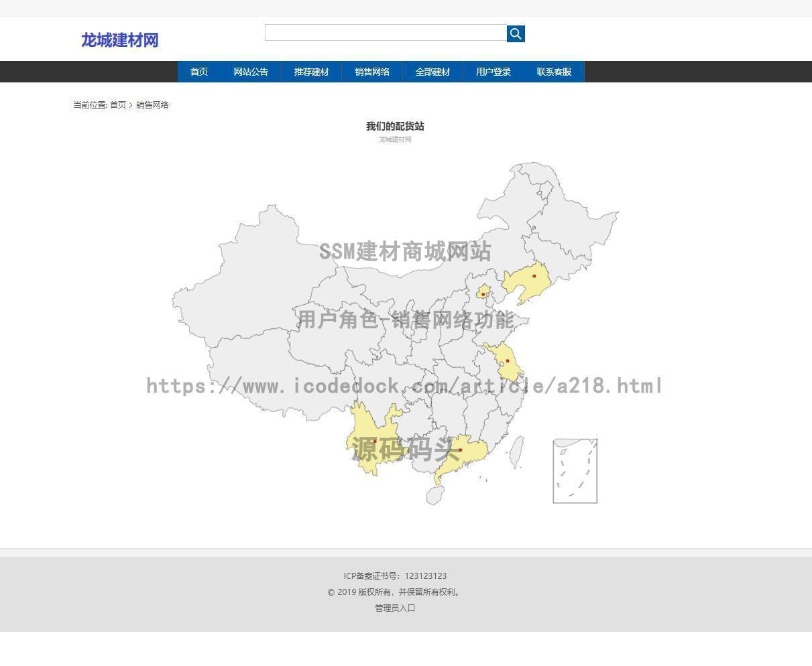Click the 销售网络 breadcrumb text

pyautogui.click(x=152, y=105)
